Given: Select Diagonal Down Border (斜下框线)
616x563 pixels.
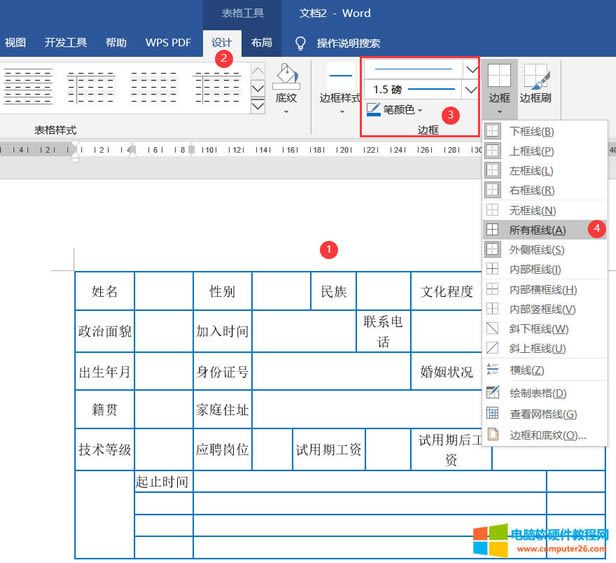Looking at the screenshot, I should [538, 329].
